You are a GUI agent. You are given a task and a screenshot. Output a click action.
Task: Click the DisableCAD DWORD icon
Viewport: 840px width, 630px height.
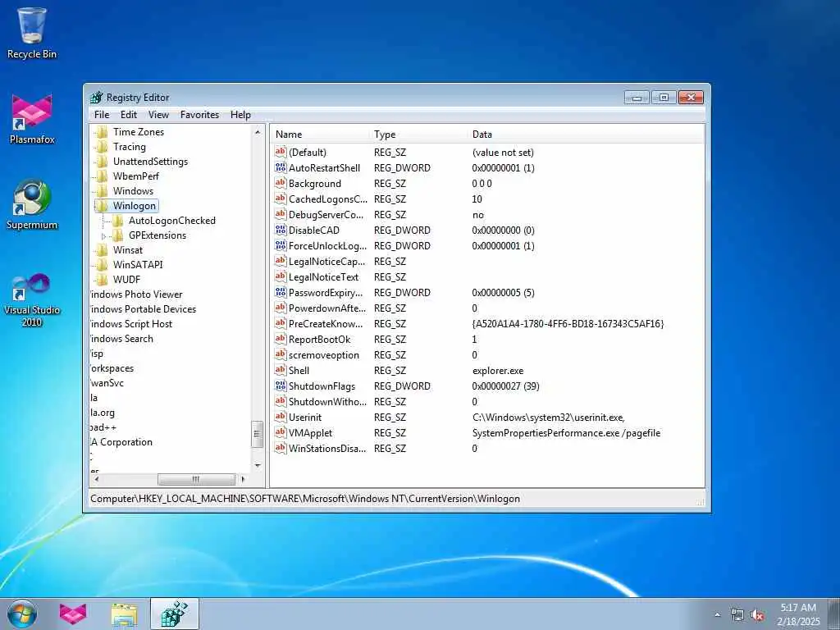pyautogui.click(x=281, y=230)
